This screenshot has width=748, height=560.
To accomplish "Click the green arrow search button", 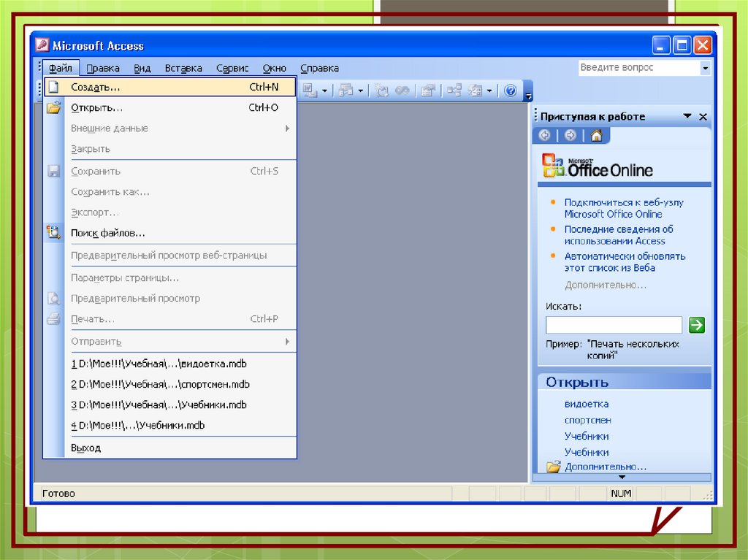I will click(x=697, y=326).
